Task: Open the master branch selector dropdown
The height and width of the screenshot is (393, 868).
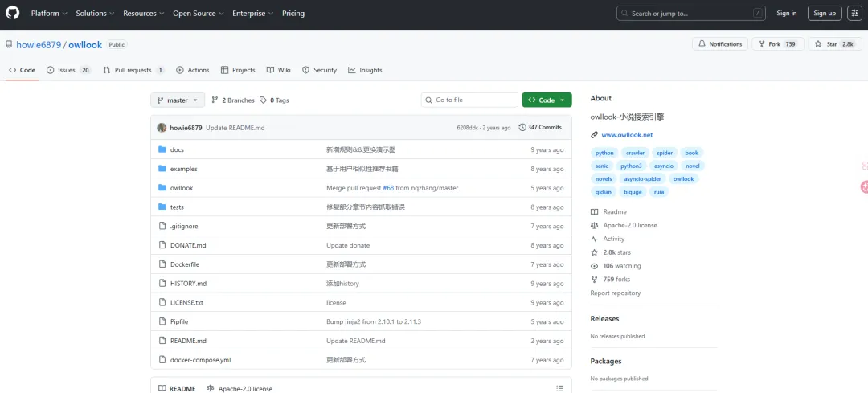Action: tap(178, 100)
